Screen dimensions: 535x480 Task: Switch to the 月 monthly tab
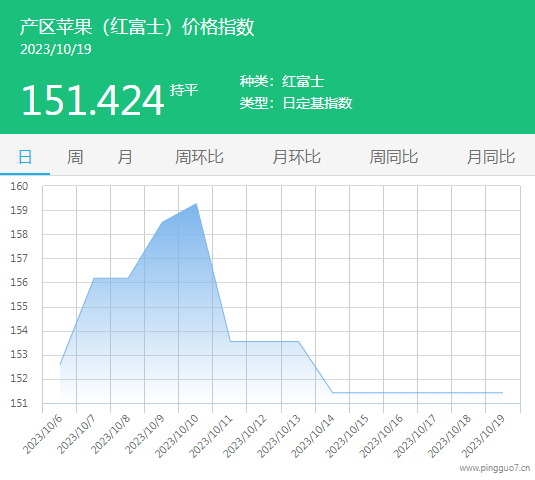coord(125,157)
